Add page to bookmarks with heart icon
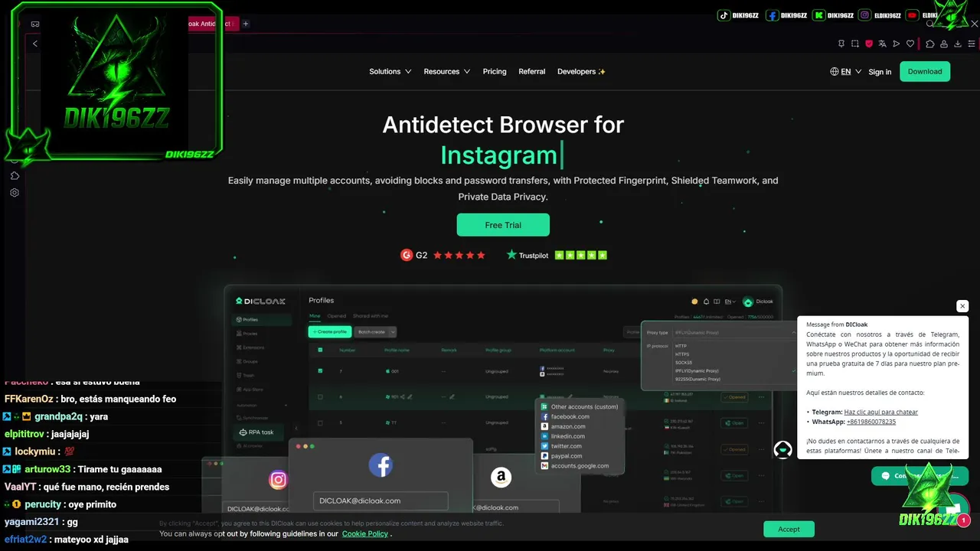The height and width of the screenshot is (551, 980). point(910,44)
